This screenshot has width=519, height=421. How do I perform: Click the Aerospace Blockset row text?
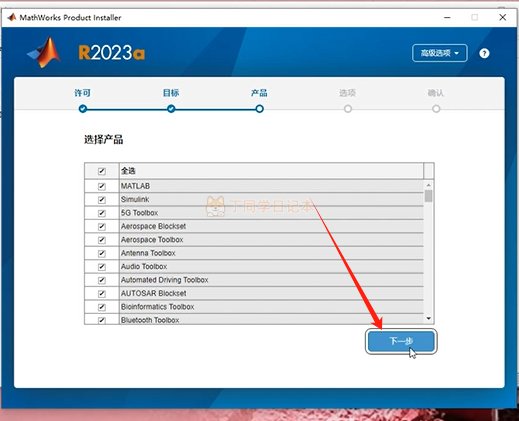tap(153, 226)
